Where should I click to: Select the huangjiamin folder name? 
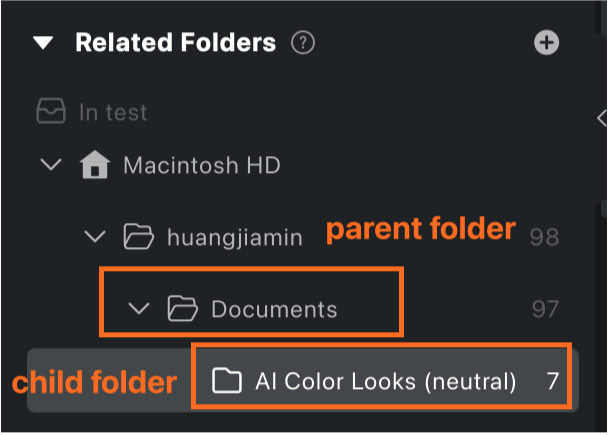pyautogui.click(x=235, y=237)
